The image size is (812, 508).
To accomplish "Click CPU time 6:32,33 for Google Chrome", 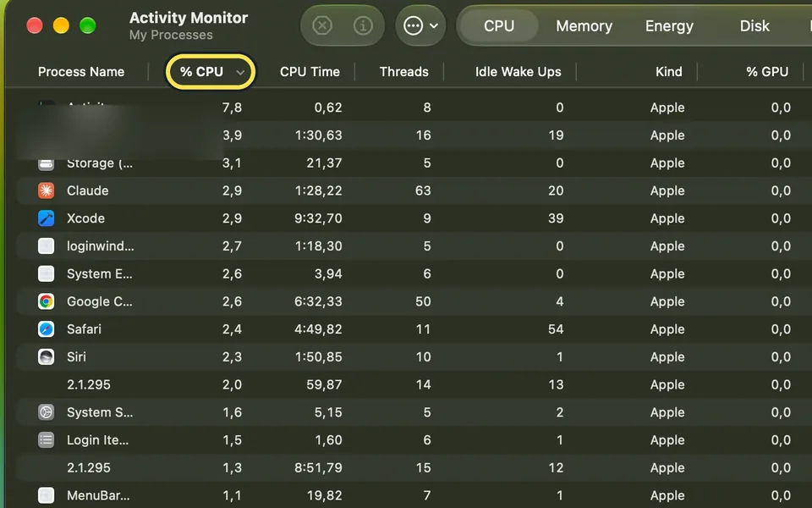I will tap(318, 301).
